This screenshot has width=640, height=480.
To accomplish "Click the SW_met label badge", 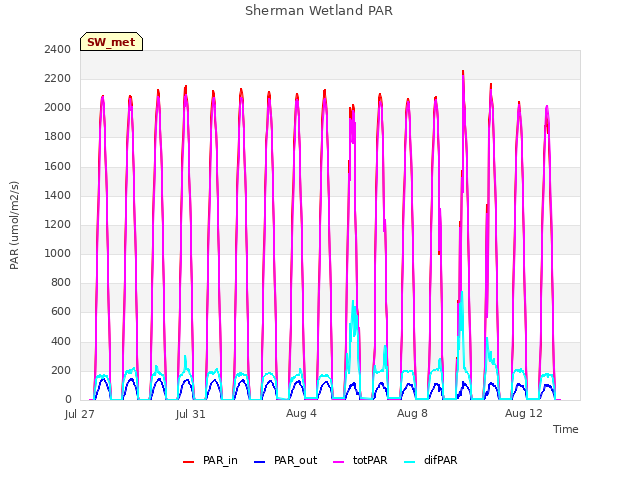I will pos(111,42).
